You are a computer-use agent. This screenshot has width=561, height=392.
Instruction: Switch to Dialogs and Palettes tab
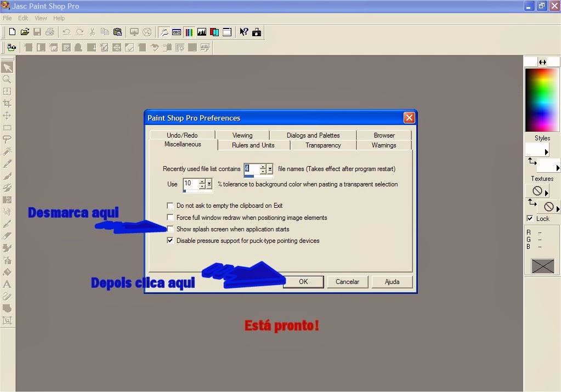(313, 135)
